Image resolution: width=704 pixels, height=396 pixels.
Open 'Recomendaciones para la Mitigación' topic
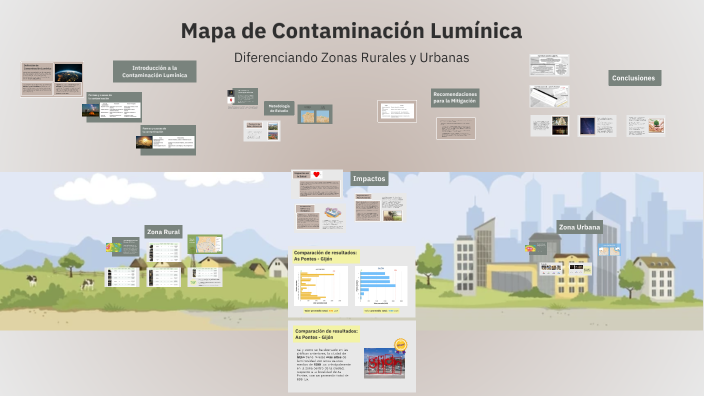455,98
